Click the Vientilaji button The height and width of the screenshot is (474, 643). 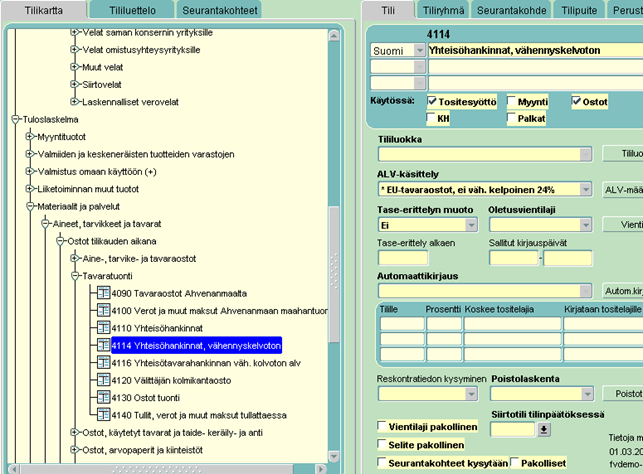[x=623, y=224]
